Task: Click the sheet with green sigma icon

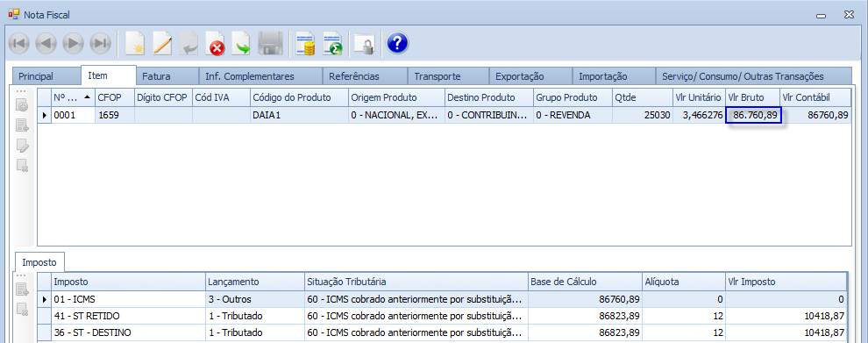Action: tap(332, 43)
